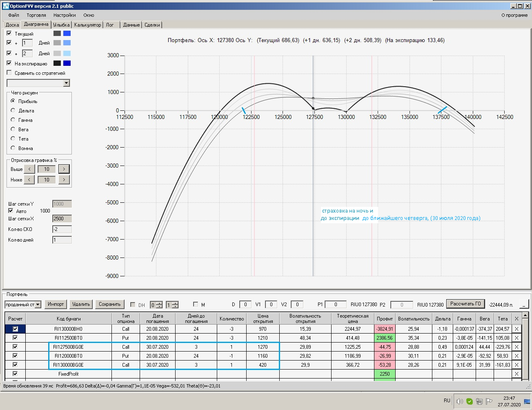Enable the Сравнить со стратегией checkbox
This screenshot has width=532, height=410.
pyautogui.click(x=9, y=73)
